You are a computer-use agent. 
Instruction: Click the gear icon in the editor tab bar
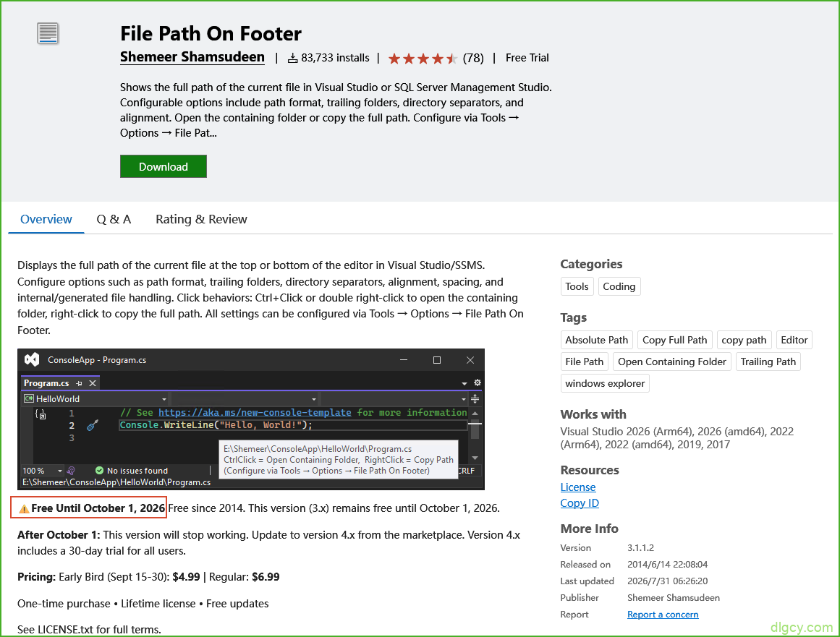point(478,382)
